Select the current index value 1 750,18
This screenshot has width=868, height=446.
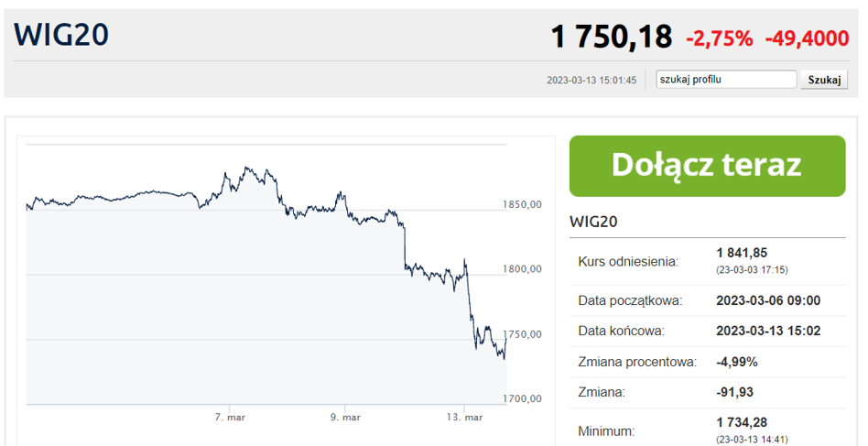611,38
